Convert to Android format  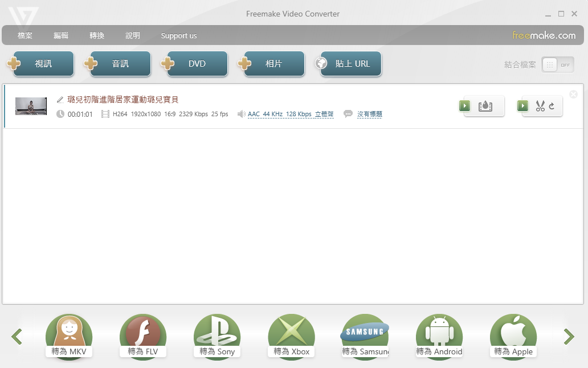(439, 337)
